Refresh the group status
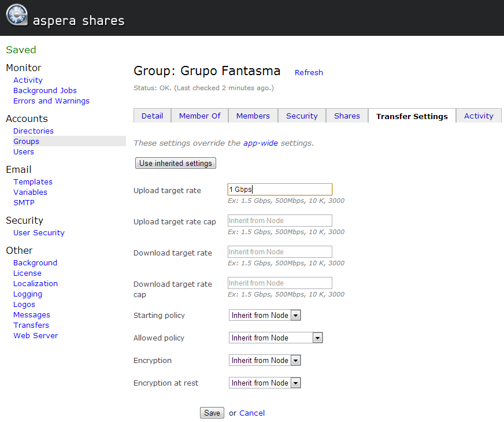Screen dimensions: 504x422 pos(309,73)
